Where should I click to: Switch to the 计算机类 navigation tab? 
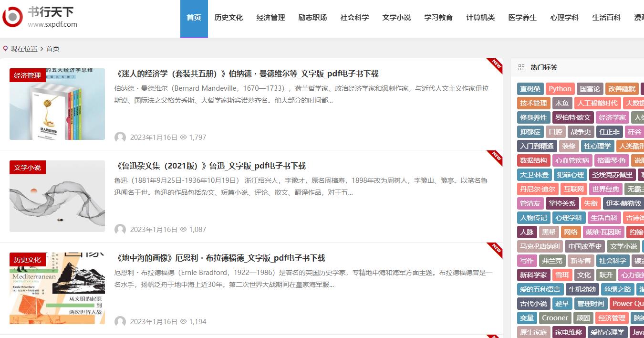click(480, 18)
